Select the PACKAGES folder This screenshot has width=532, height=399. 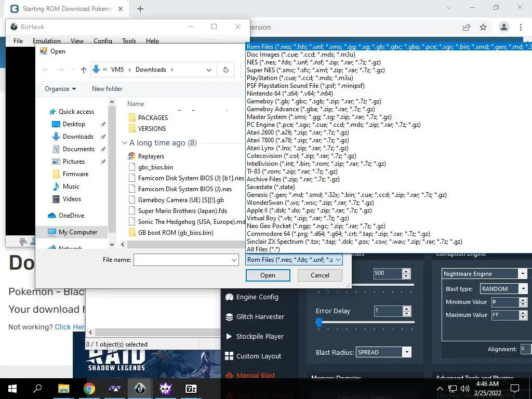pos(153,118)
